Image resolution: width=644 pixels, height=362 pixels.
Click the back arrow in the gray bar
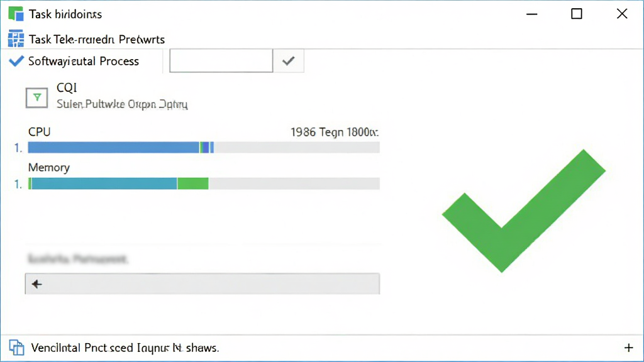(x=36, y=284)
